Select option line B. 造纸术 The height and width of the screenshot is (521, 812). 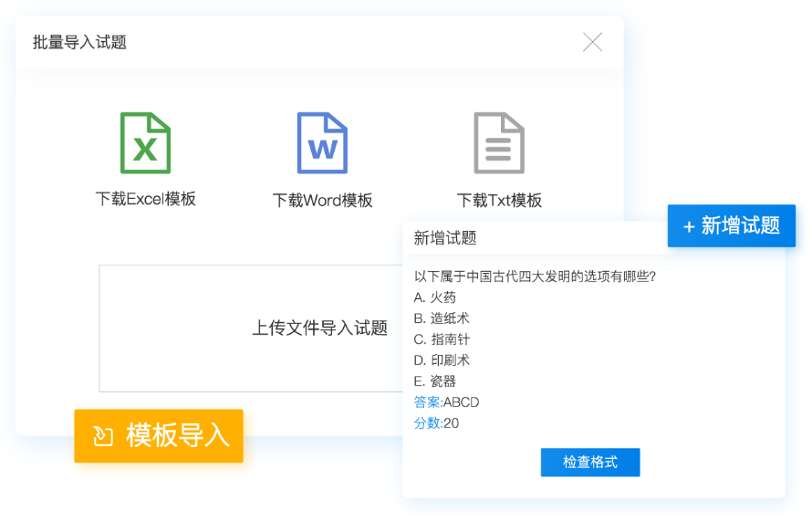(441, 318)
